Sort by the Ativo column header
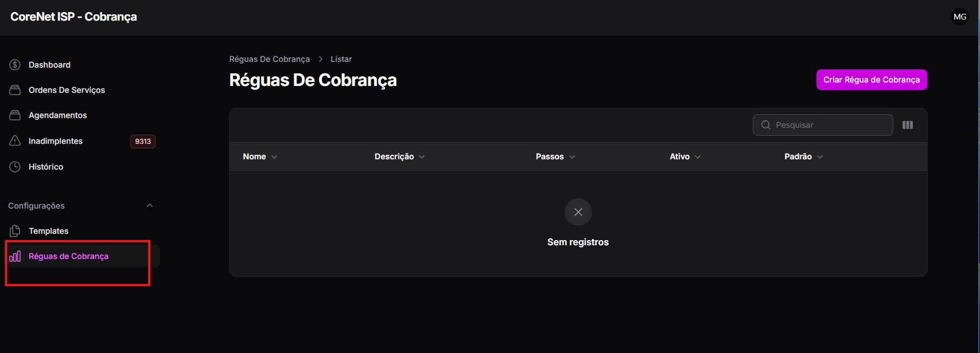This screenshot has width=980, height=353. click(x=685, y=156)
